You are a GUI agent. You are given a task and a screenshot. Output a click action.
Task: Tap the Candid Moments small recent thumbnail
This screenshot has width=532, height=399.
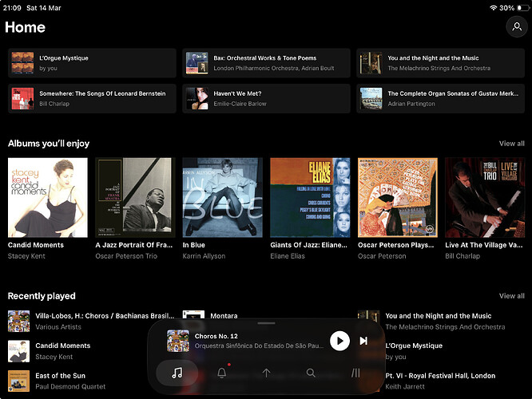tap(18, 351)
